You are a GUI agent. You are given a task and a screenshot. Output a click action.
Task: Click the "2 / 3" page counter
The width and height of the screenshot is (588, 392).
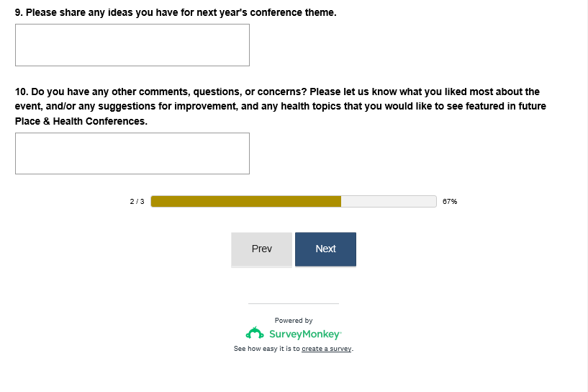click(x=137, y=202)
